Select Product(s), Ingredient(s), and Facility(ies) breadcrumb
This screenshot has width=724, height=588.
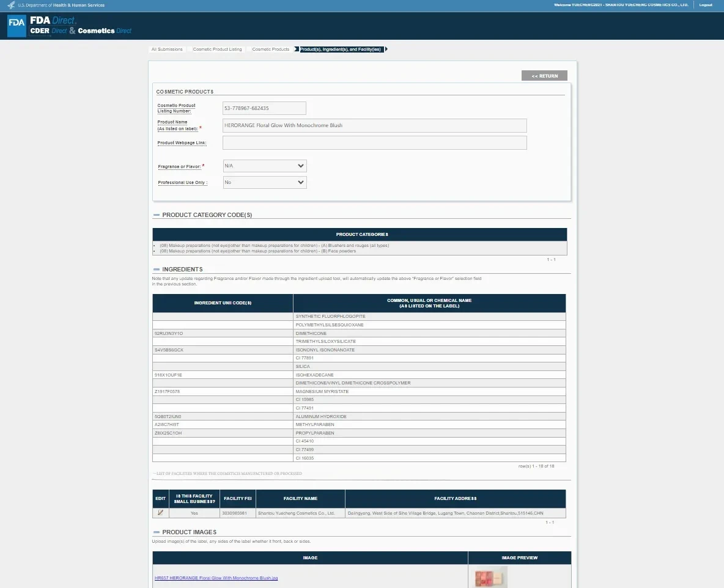(x=341, y=50)
